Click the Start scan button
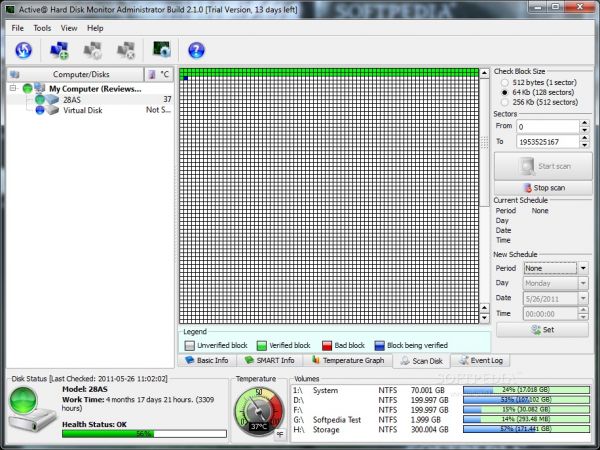The image size is (600, 450). [x=543, y=166]
